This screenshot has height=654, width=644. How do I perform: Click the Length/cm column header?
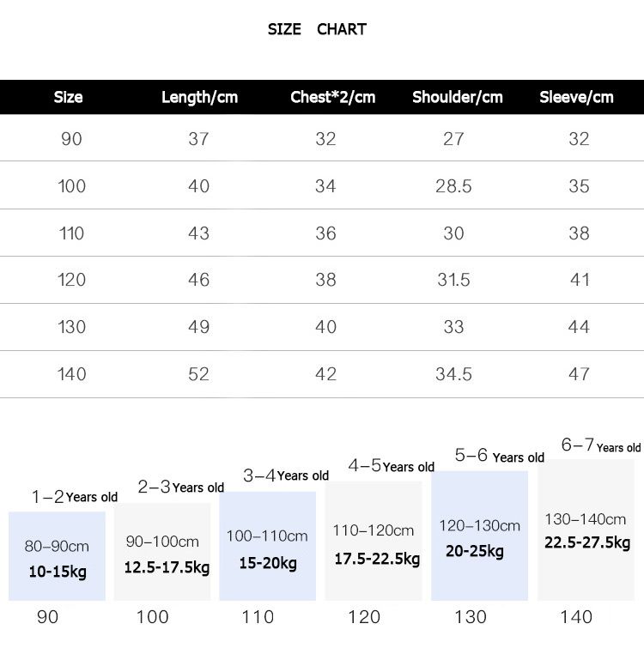199,97
